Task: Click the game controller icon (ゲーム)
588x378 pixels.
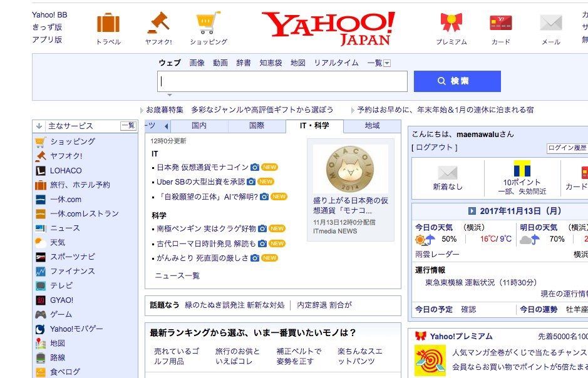Action: click(x=41, y=315)
